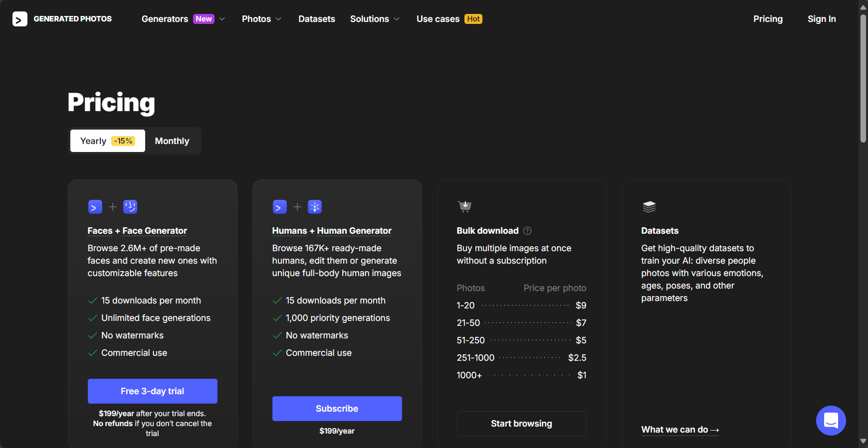Image resolution: width=868 pixels, height=448 pixels.
Task: Click the 251-1000 photos price row
Action: click(x=521, y=358)
